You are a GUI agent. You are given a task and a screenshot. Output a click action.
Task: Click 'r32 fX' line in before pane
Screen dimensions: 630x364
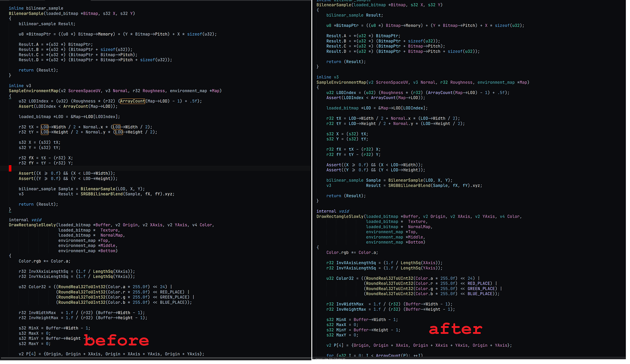point(46,158)
